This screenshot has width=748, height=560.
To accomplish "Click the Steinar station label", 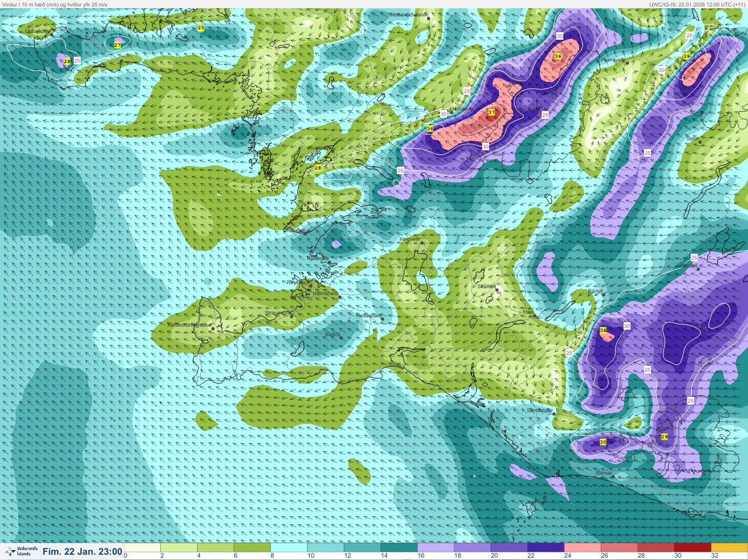I will point(604,472).
